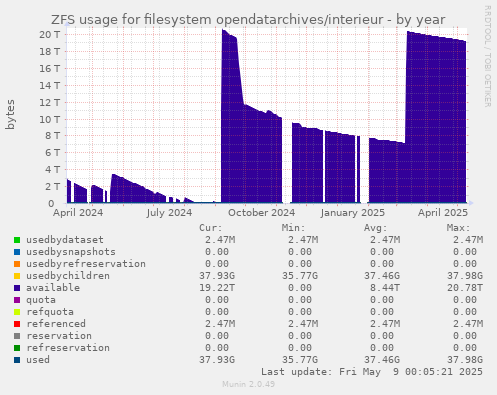Click the dark green refreservation color swatch

click(x=17, y=348)
